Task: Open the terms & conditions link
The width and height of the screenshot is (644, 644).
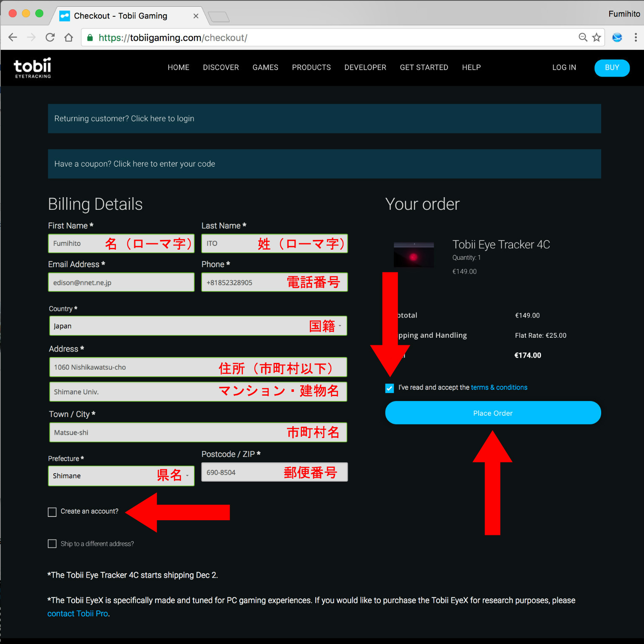Action: (499, 387)
